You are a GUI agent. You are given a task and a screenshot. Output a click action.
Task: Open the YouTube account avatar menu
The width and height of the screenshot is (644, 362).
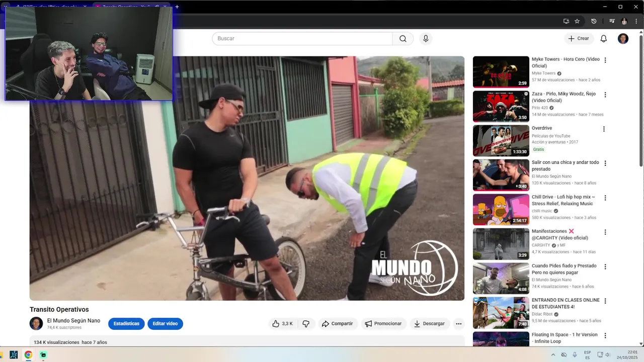(623, 39)
